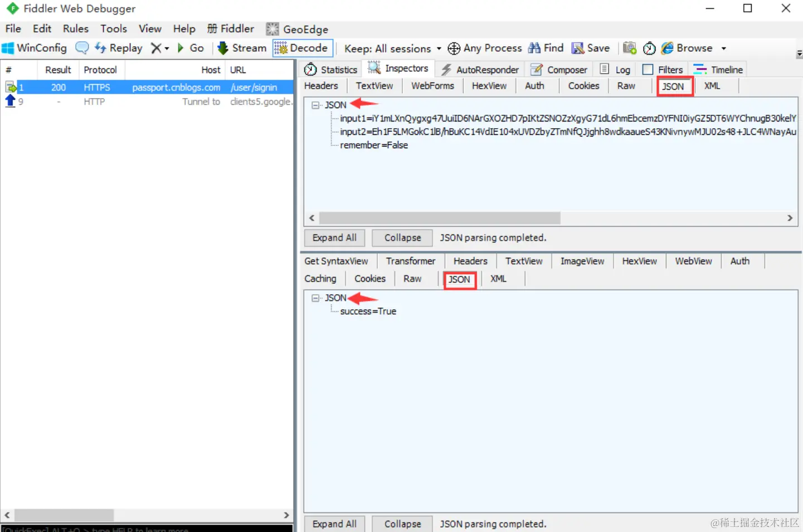Open the Rules menu

75,28
